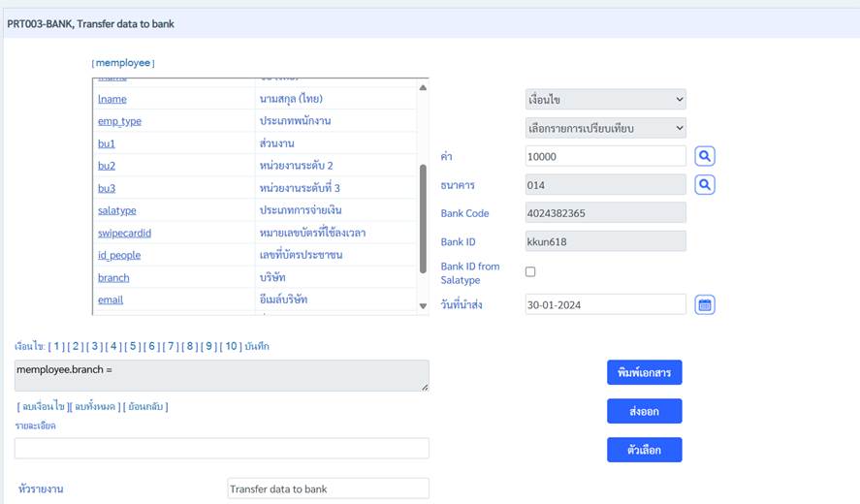This screenshot has width=860, height=504.
Task: Choose condition slot [ 4 ]
Action: (x=113, y=346)
